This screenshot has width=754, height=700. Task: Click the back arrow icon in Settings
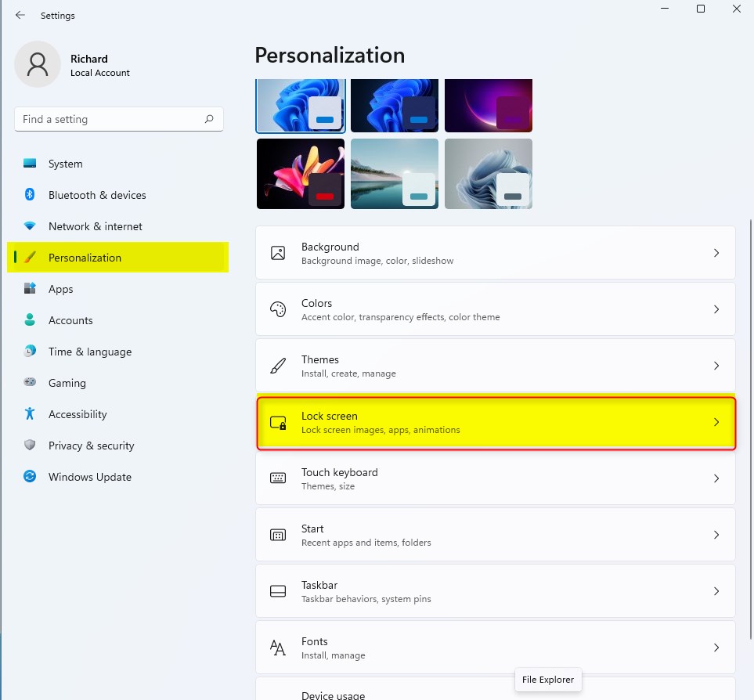pyautogui.click(x=20, y=15)
